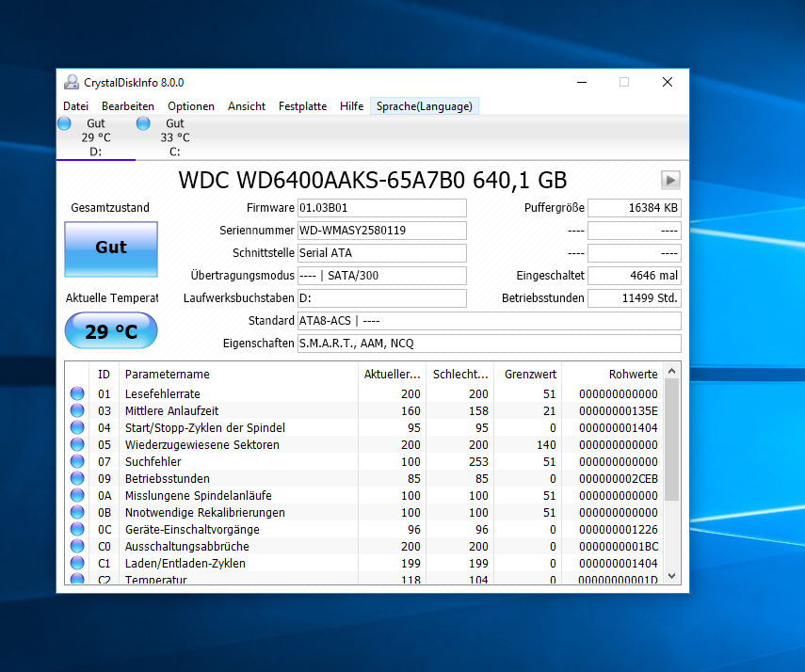Click the Übertragungsmodus field SATA/300
805x672 pixels.
click(382, 276)
